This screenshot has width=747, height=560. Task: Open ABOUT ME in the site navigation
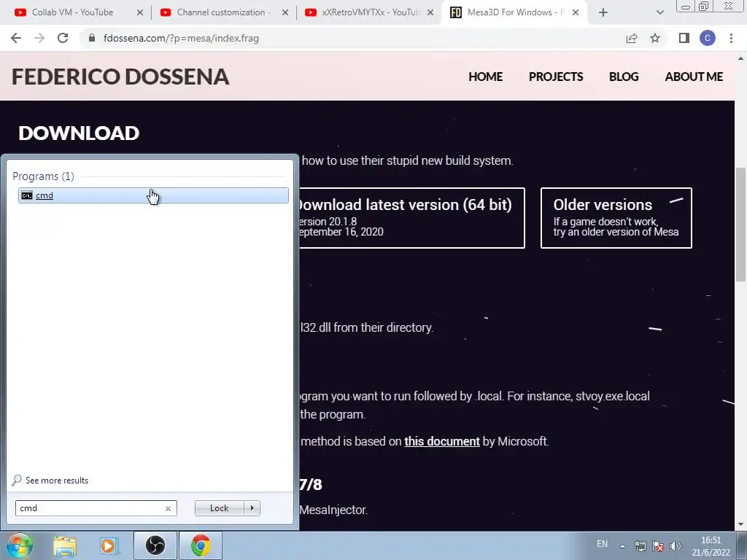tap(694, 77)
